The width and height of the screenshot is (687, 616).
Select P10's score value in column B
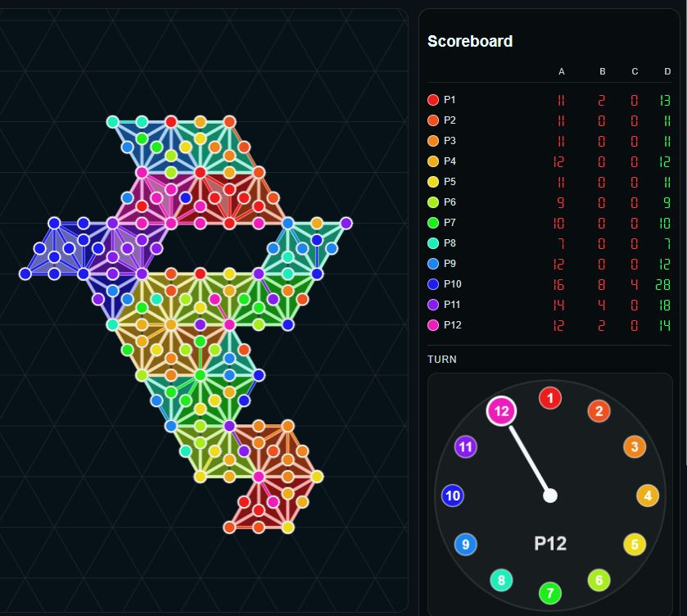(x=601, y=283)
